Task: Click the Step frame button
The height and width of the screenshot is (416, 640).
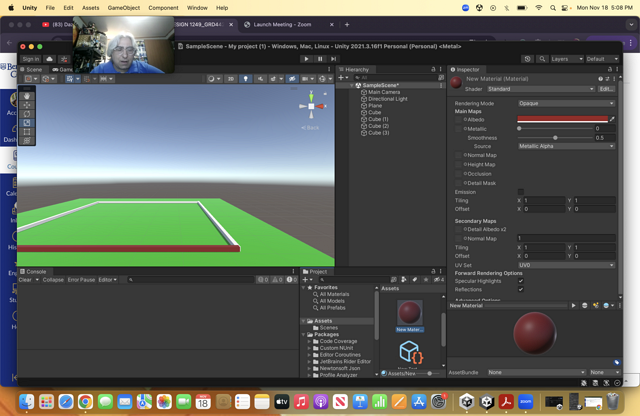Action: (x=333, y=59)
